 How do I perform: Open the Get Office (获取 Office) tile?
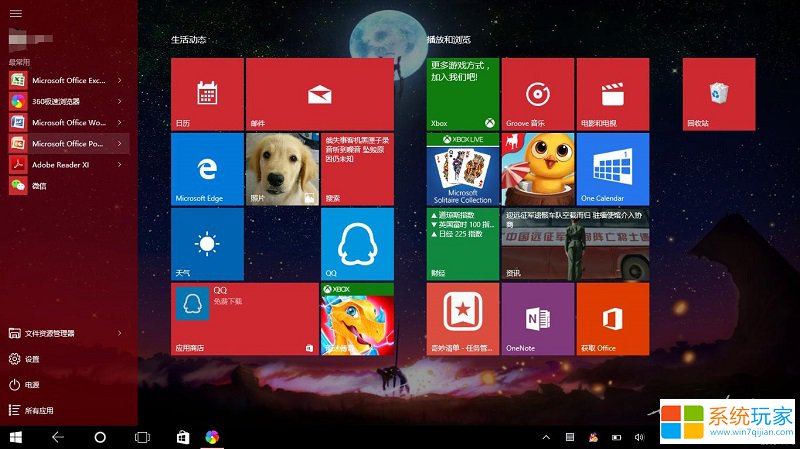pyautogui.click(x=613, y=319)
